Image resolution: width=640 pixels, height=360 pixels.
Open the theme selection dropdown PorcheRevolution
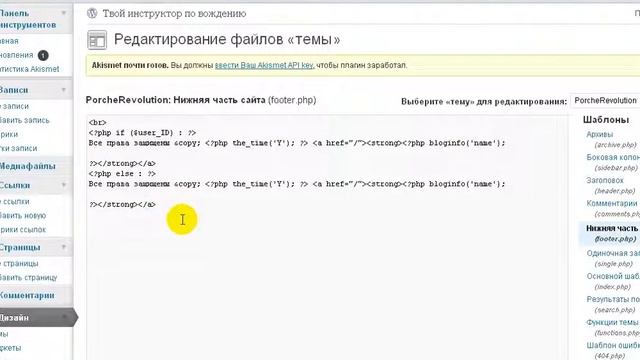[x=606, y=100]
